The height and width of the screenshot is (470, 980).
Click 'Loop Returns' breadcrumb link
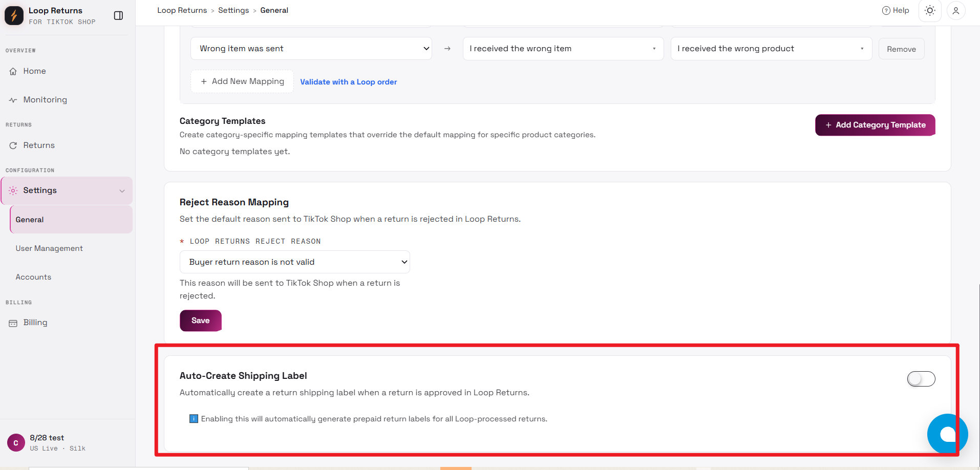tap(182, 10)
